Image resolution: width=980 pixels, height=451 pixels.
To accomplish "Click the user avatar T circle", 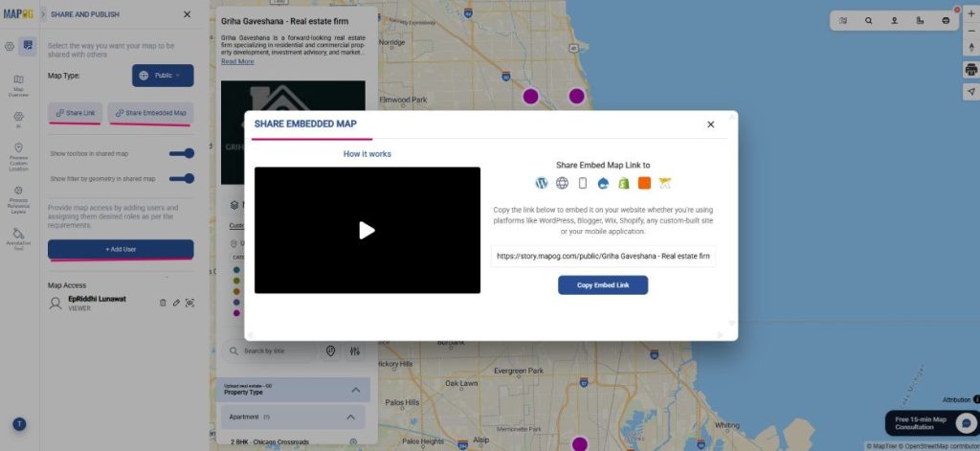I will point(19,424).
